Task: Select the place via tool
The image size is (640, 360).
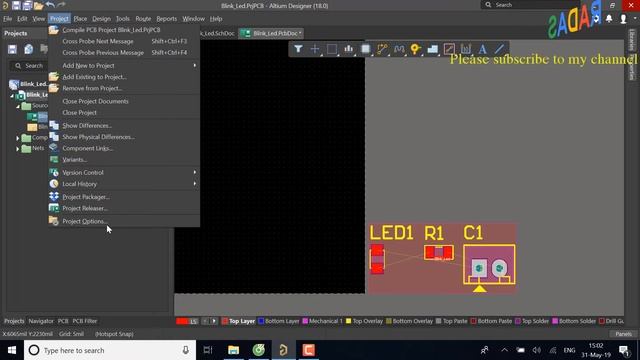Action: 416,49
